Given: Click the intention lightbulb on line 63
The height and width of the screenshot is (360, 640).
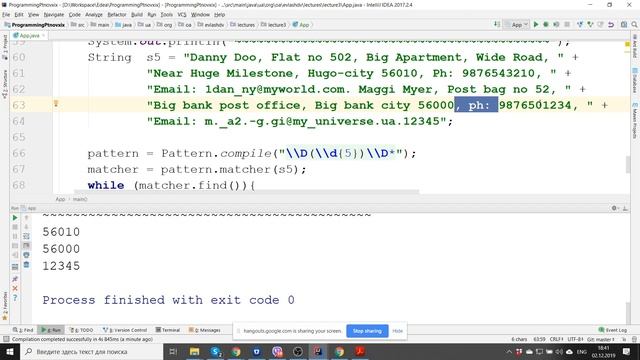Looking at the screenshot, I should pos(56,104).
